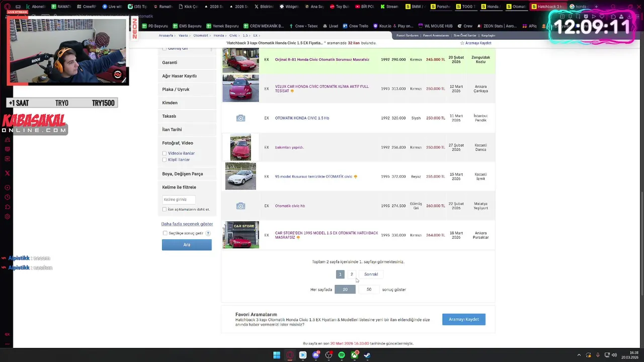
Task: Open the OBS icon in taskbar
Action: click(329, 355)
